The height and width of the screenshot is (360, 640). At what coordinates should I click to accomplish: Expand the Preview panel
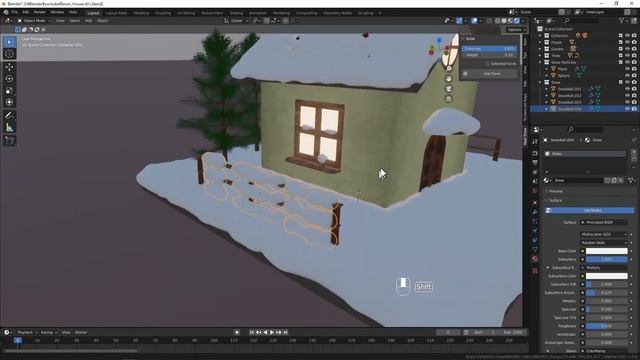click(556, 191)
